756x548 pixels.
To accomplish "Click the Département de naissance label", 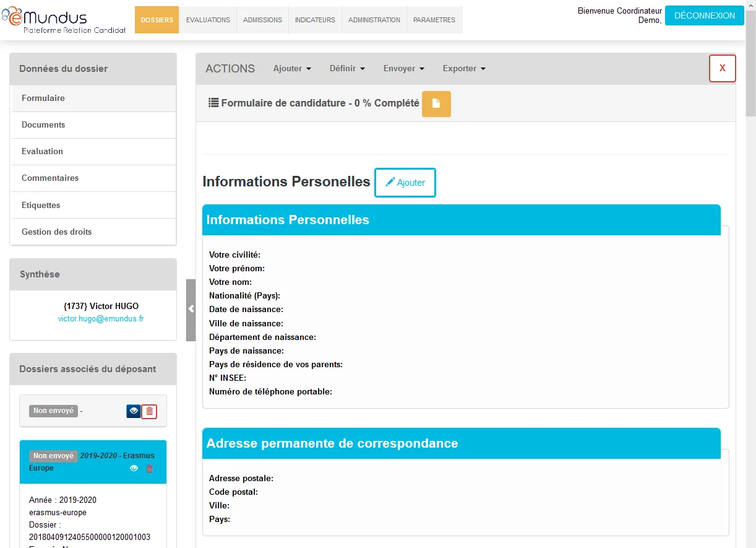I will 262,337.
